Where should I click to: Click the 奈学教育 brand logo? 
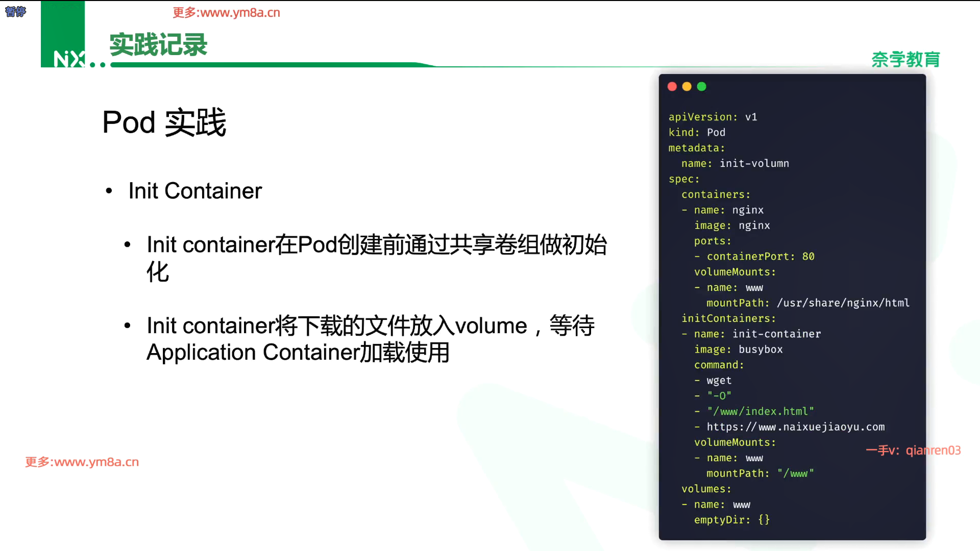coord(905,60)
